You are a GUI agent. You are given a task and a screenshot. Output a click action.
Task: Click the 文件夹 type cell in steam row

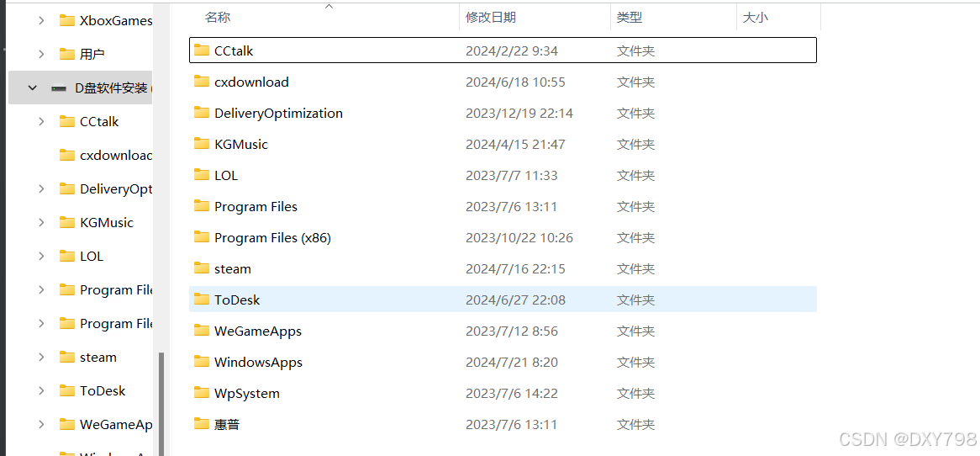point(635,269)
